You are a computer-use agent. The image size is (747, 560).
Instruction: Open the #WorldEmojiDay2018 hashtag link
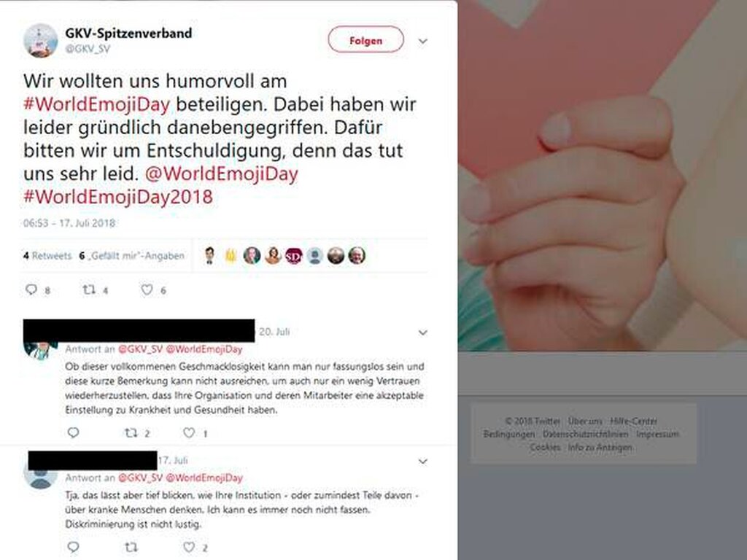[x=118, y=197]
